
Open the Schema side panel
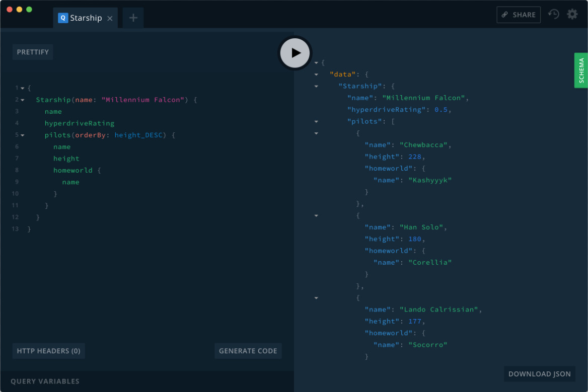pyautogui.click(x=581, y=70)
